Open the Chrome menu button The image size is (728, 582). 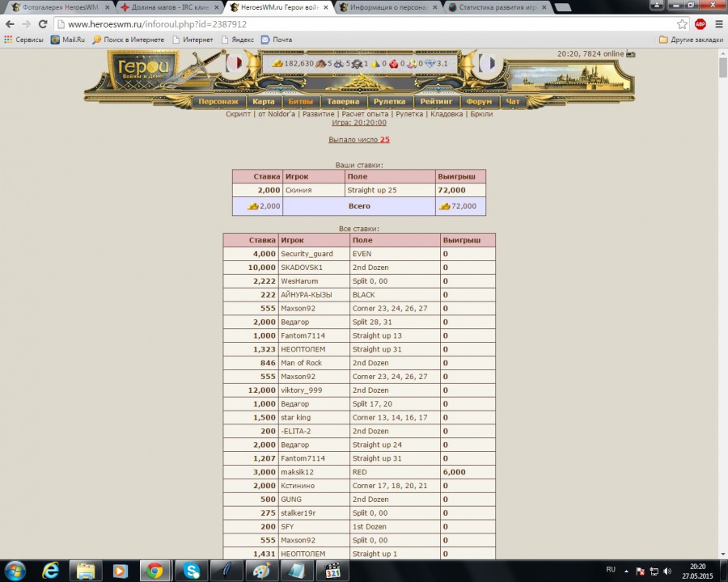717,24
